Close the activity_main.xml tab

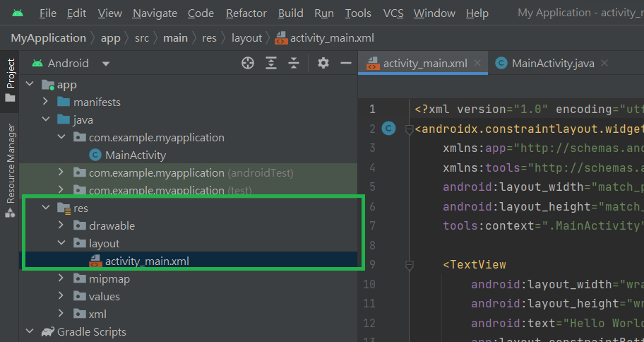coord(477,64)
